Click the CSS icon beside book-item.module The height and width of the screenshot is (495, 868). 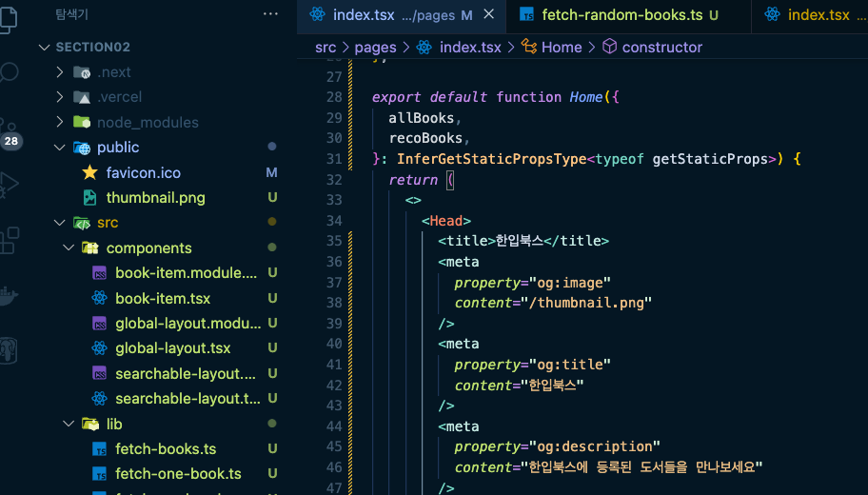(x=100, y=273)
